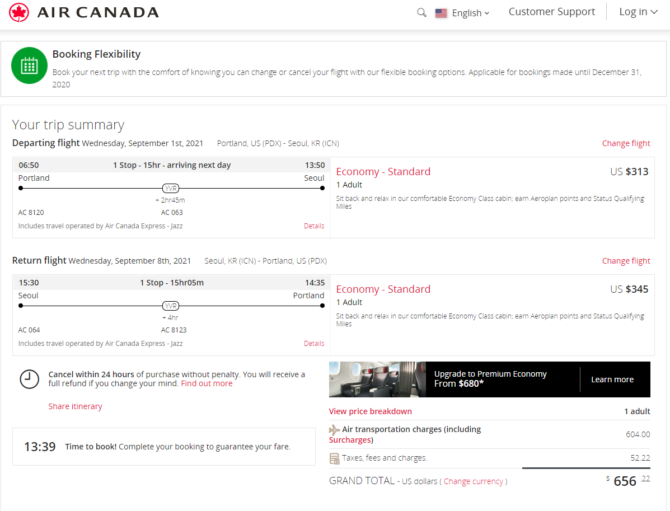Click the 15:30 return departure time
The image size is (670, 511).
tap(29, 282)
